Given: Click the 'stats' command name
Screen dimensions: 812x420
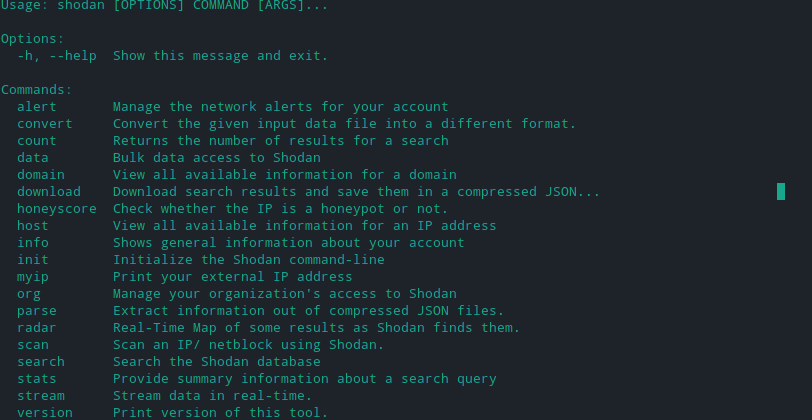Looking at the screenshot, I should 37,379.
